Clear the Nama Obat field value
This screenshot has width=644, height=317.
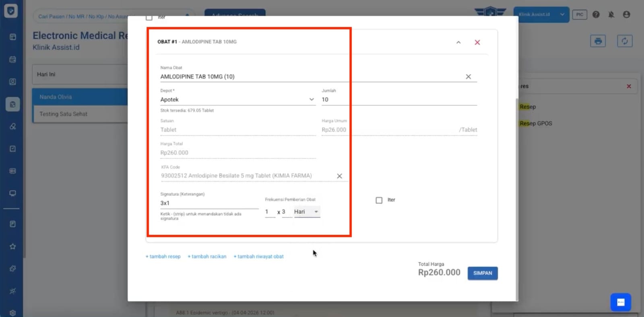point(468,77)
